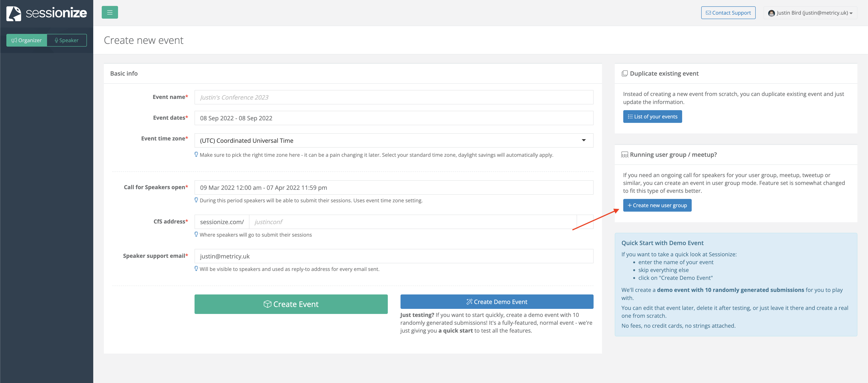Open the green hamburger sidebar menu
Screen dimensions: 868x383
110,12
